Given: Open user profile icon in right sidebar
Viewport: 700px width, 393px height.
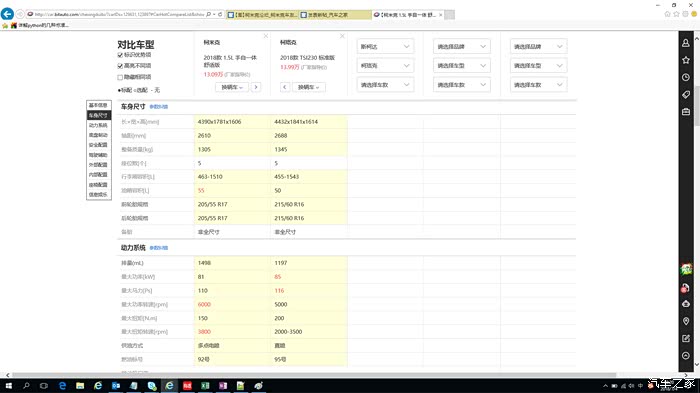Looking at the screenshot, I should point(686,43).
